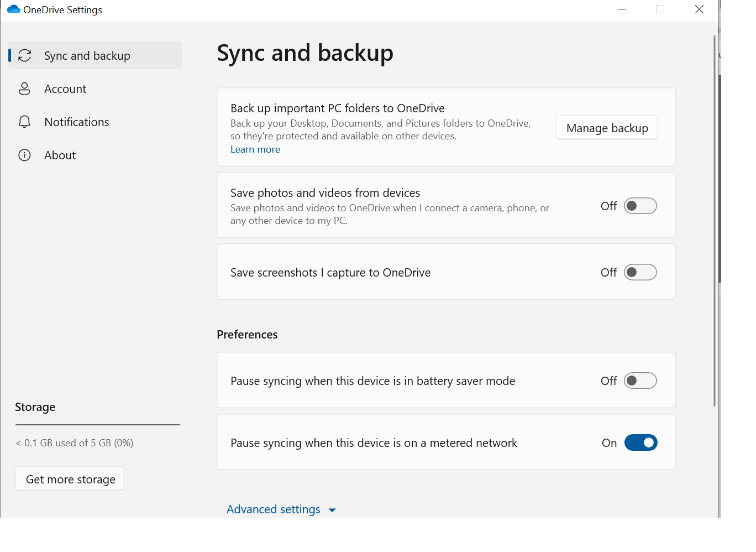Click Get more storage button

(70, 479)
